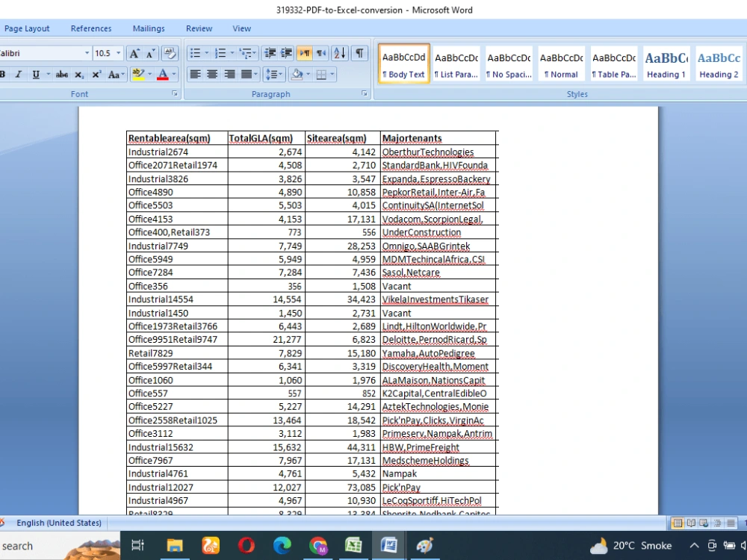Apply Subscript formatting
Image resolution: width=747 pixels, height=560 pixels.
(79, 74)
